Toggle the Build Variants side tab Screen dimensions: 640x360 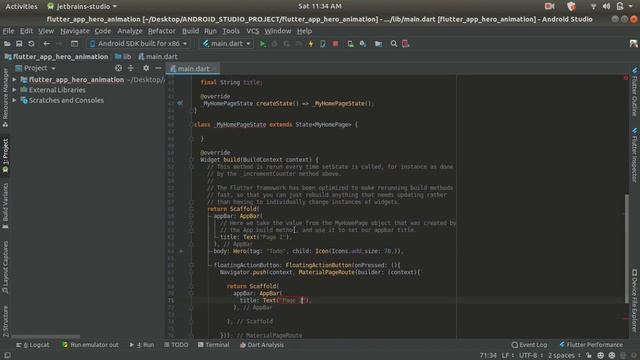click(5, 206)
